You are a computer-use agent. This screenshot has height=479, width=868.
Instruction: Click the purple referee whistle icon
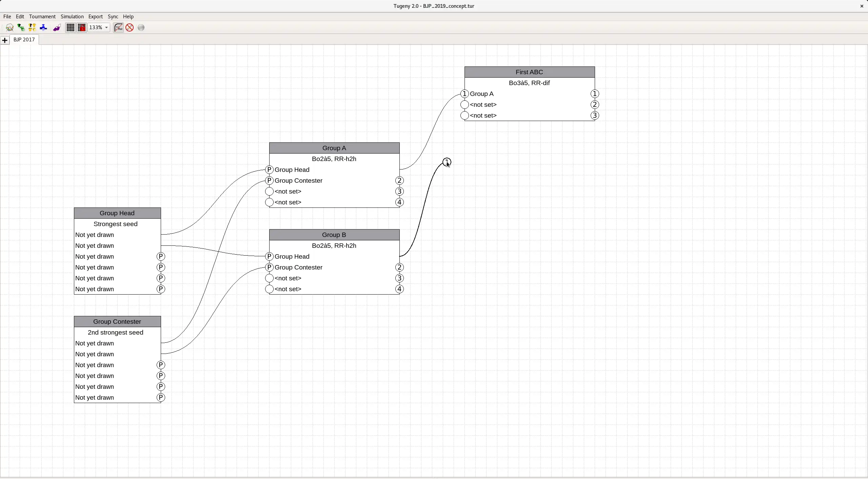tap(57, 27)
